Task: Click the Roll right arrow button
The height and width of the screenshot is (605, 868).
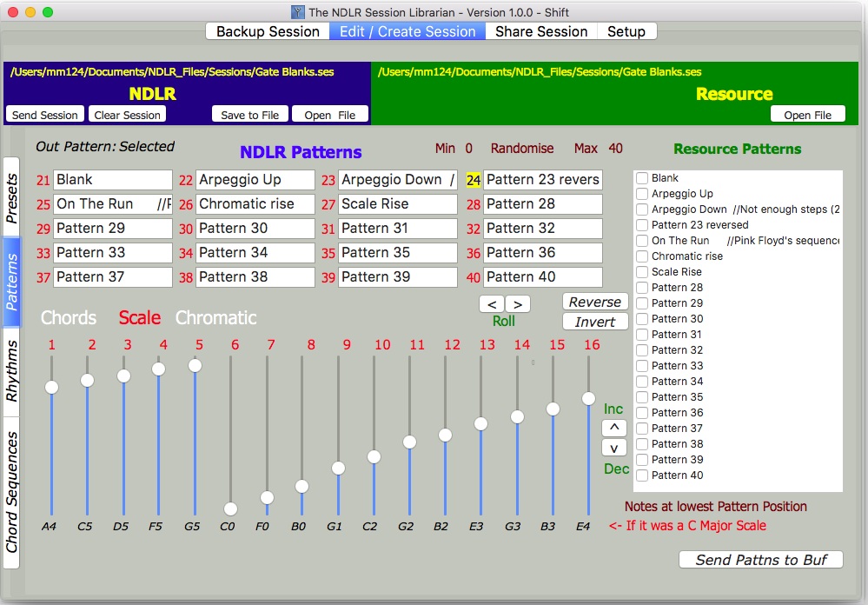Action: [x=517, y=303]
